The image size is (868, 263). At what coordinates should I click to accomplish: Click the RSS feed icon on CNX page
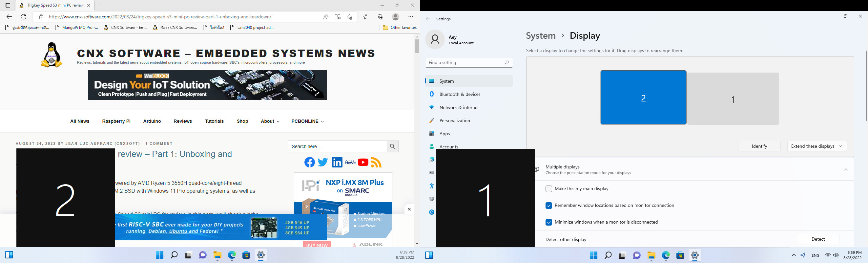pyautogui.click(x=376, y=163)
